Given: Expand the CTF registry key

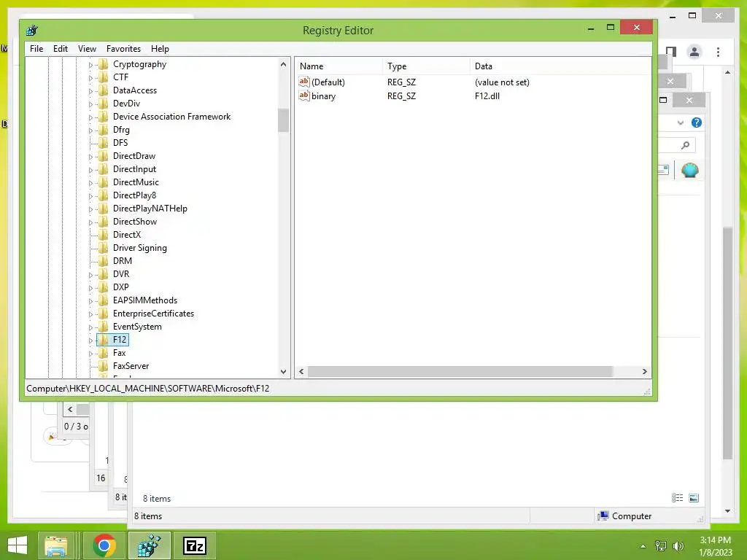Looking at the screenshot, I should point(90,77).
